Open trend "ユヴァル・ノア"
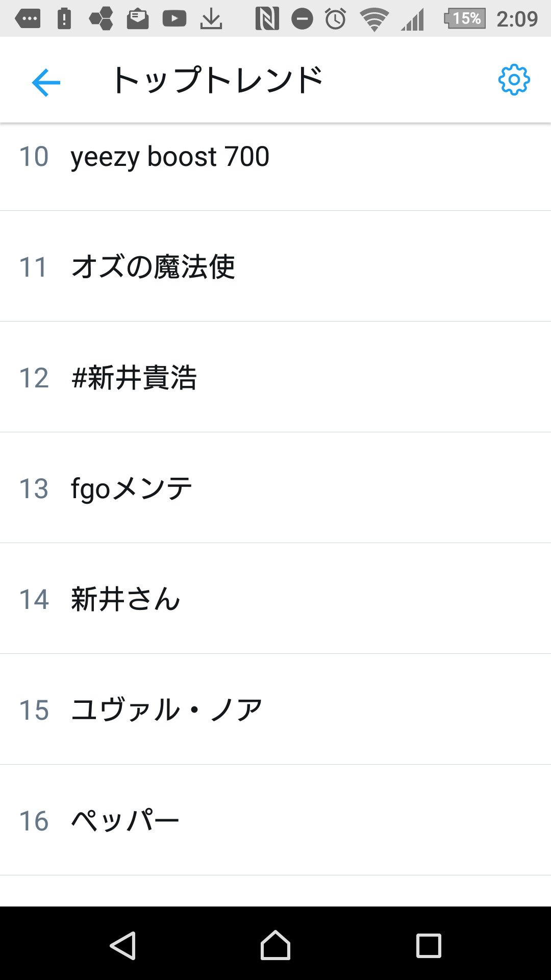This screenshot has height=980, width=551. 167,710
